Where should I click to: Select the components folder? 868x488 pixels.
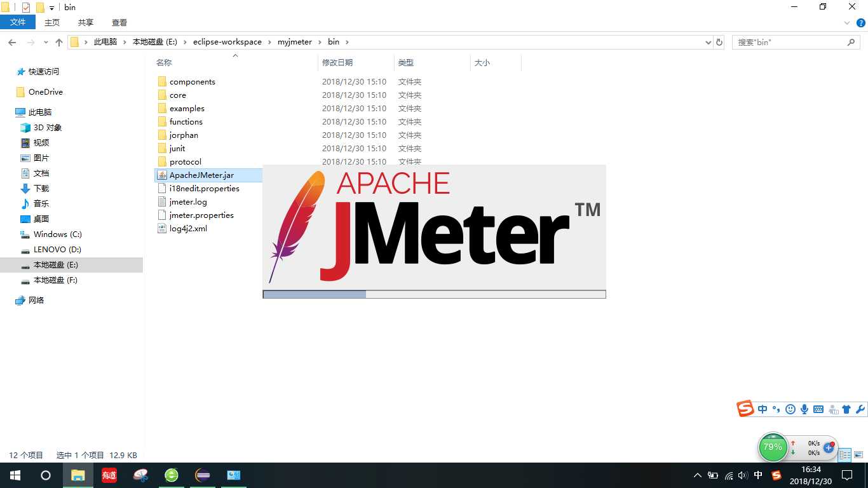coord(192,82)
